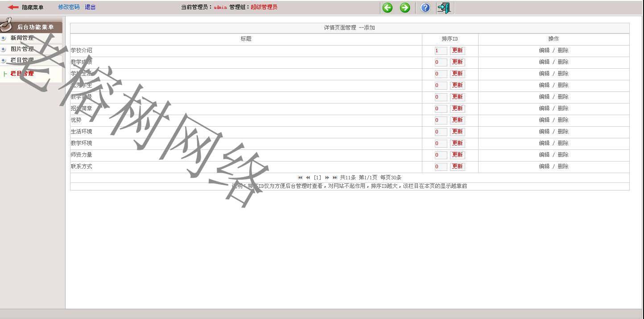Click the 操作 column header
The height and width of the screenshot is (319, 644).
coord(553,39)
